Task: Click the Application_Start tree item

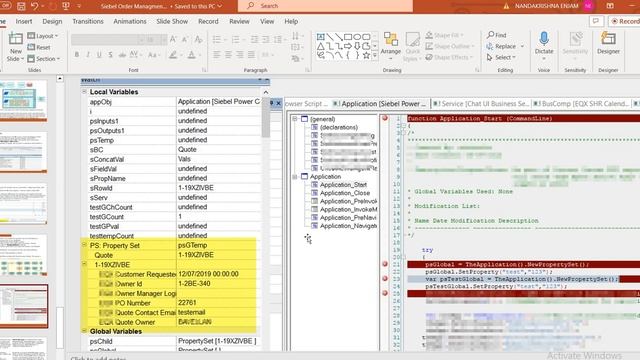Action: click(343, 184)
